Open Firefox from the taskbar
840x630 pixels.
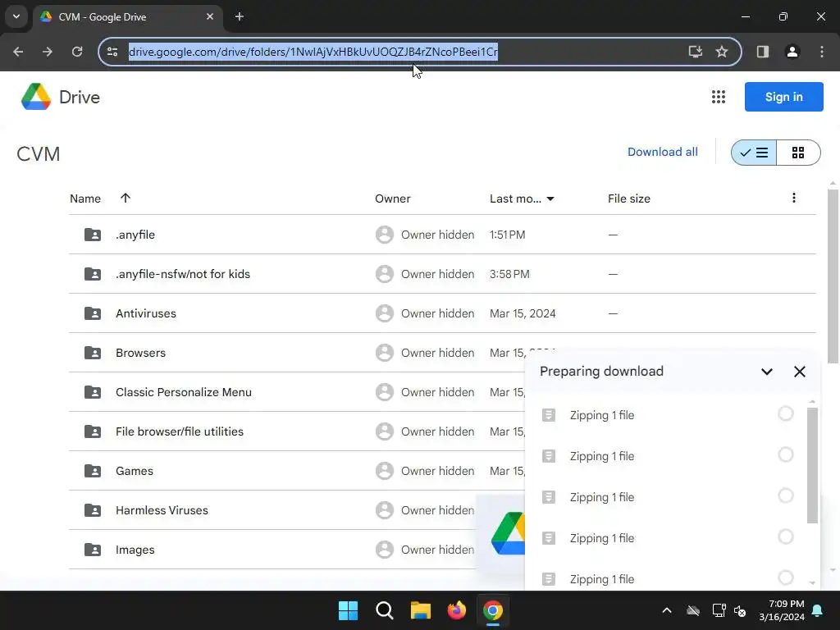(456, 610)
